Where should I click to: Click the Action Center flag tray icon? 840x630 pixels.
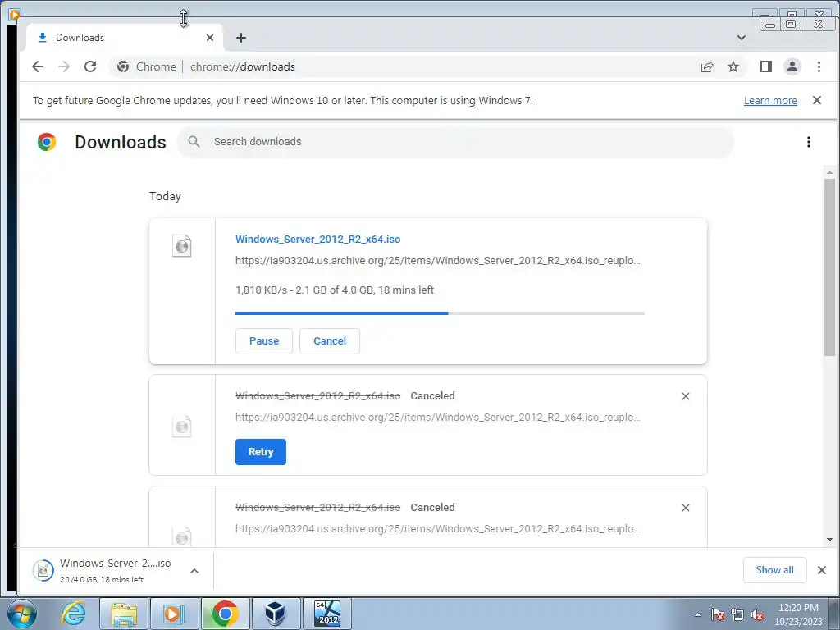(x=718, y=615)
